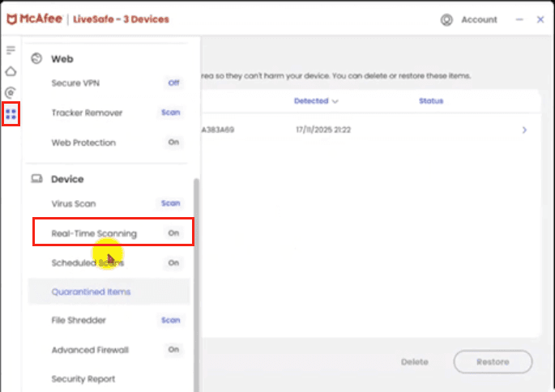Screen dimensions: 555x392
Task: Open the identity protection icon in sidebar
Action: [x=11, y=92]
